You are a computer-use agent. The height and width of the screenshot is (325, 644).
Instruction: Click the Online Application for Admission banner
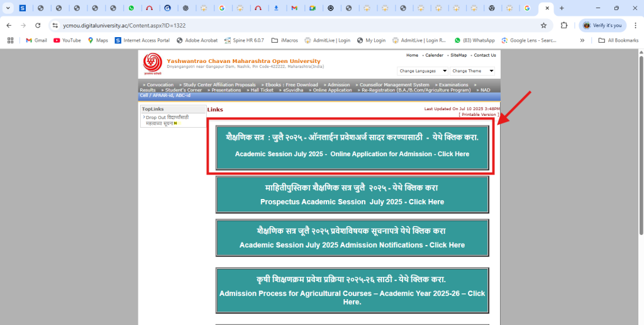click(352, 147)
